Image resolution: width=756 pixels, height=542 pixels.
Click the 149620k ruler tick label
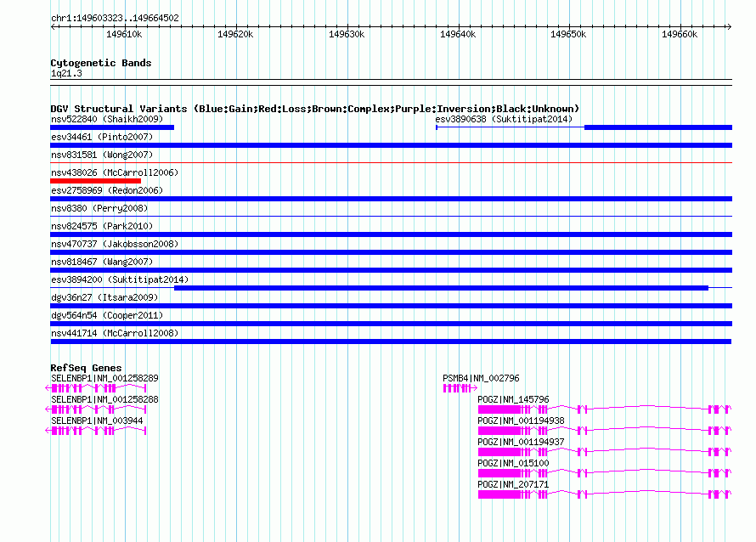pyautogui.click(x=235, y=34)
